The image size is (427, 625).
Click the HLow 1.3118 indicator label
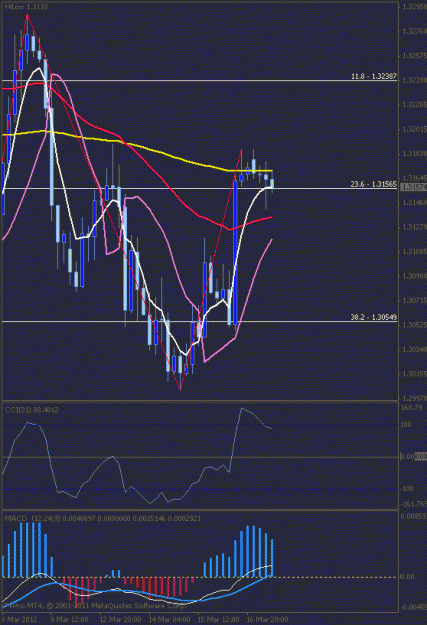pos(26,7)
